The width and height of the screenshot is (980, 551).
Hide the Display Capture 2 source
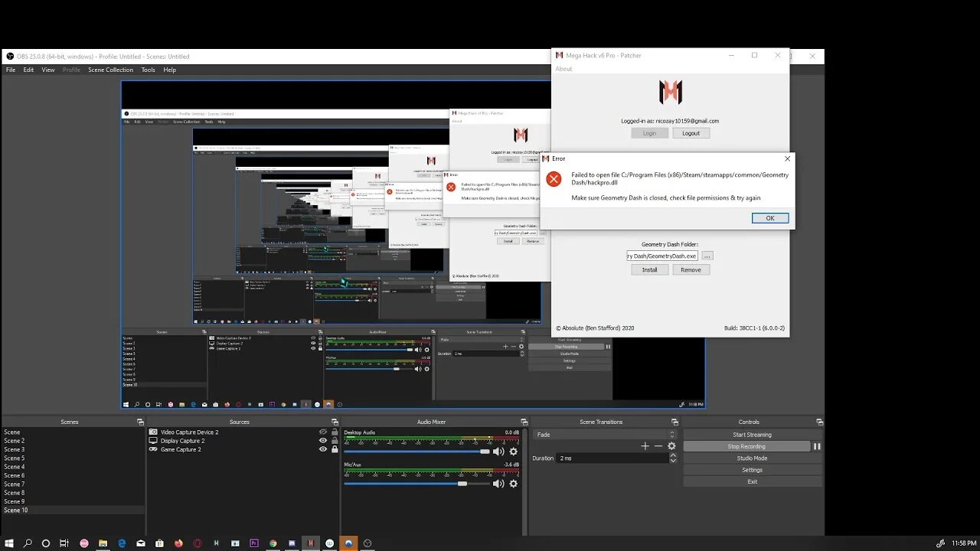[323, 441]
